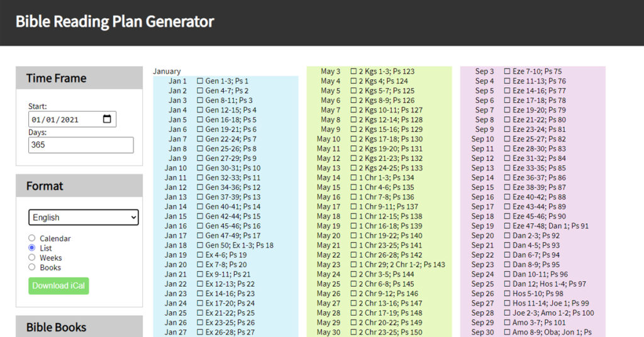Viewport: 644px width, 337px height.
Task: Click the Time Frame section header
Action: (x=57, y=79)
